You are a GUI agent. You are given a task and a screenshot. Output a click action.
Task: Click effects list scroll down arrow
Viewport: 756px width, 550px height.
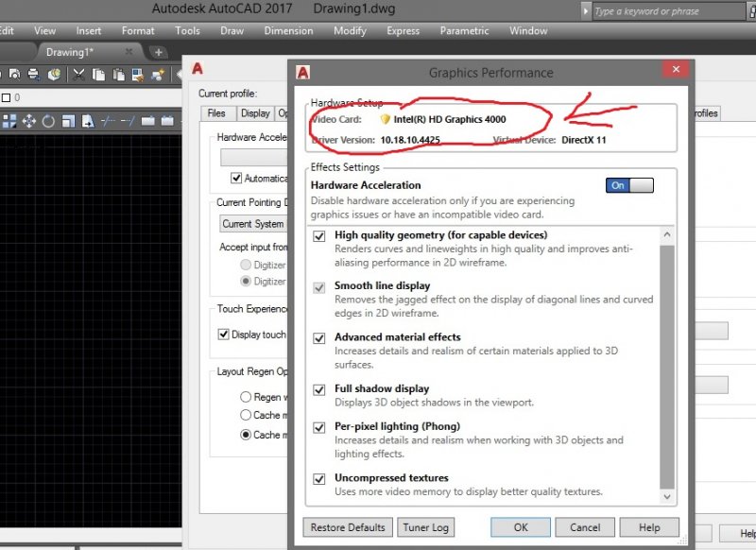click(x=667, y=496)
